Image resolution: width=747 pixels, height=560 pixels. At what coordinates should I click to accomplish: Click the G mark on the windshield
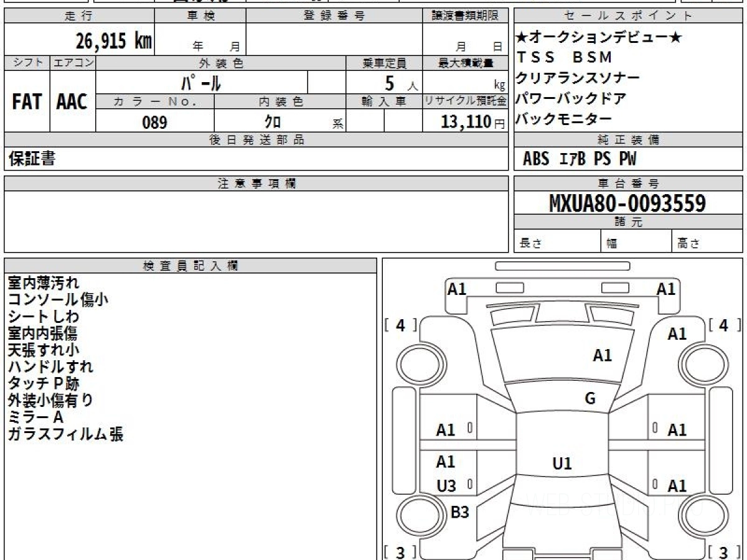tap(590, 399)
